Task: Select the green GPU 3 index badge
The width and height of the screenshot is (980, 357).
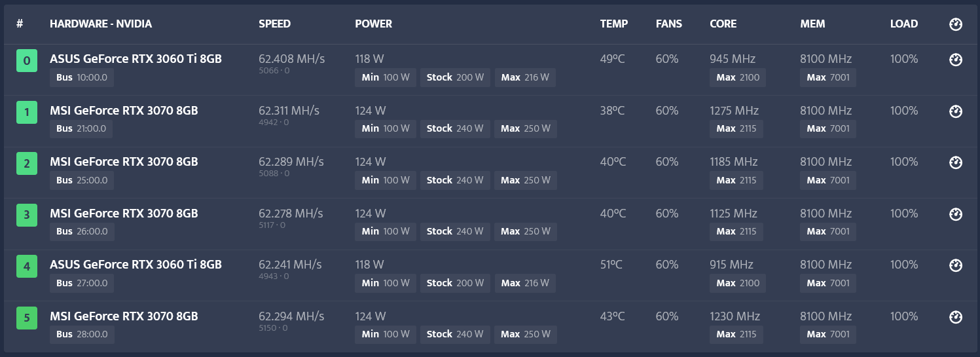Action: [x=27, y=216]
